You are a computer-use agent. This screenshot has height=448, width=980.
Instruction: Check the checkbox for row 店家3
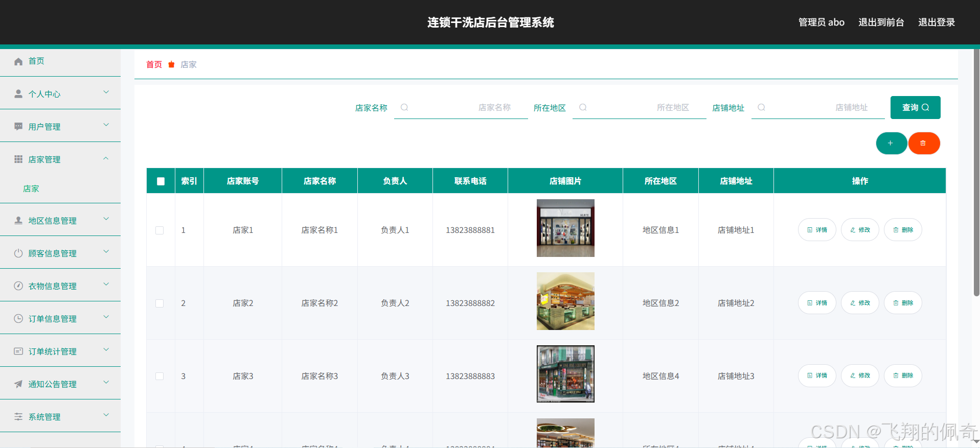159,376
